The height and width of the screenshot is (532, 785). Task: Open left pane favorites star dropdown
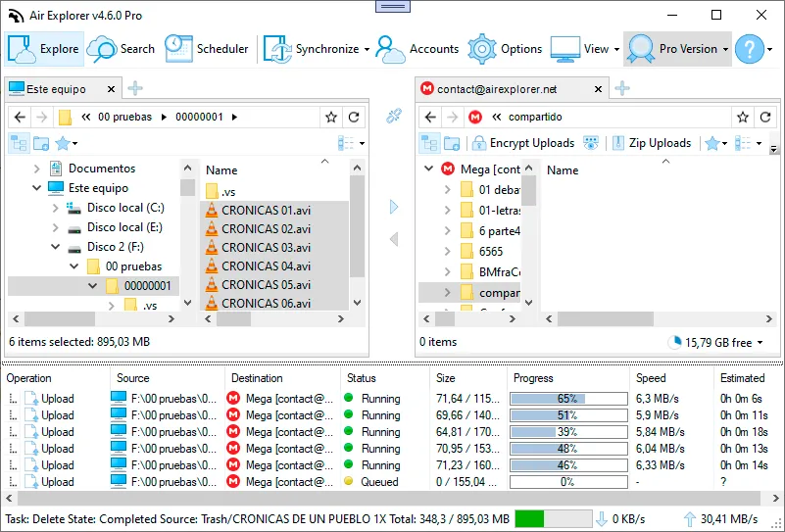click(67, 144)
